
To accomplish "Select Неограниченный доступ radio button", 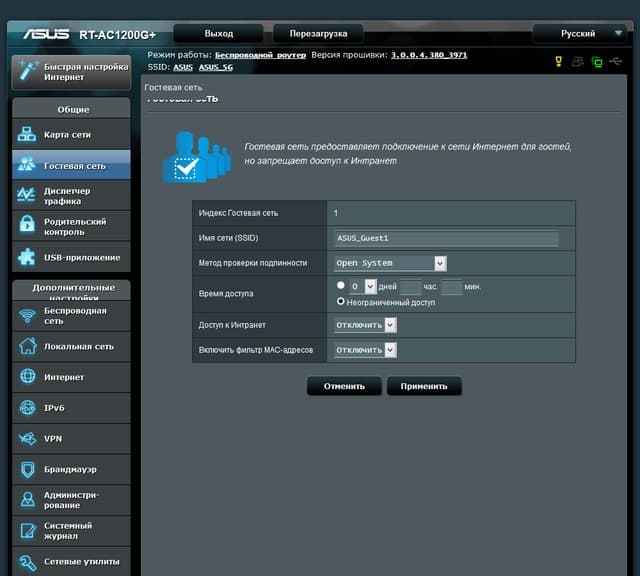I will 341,302.
